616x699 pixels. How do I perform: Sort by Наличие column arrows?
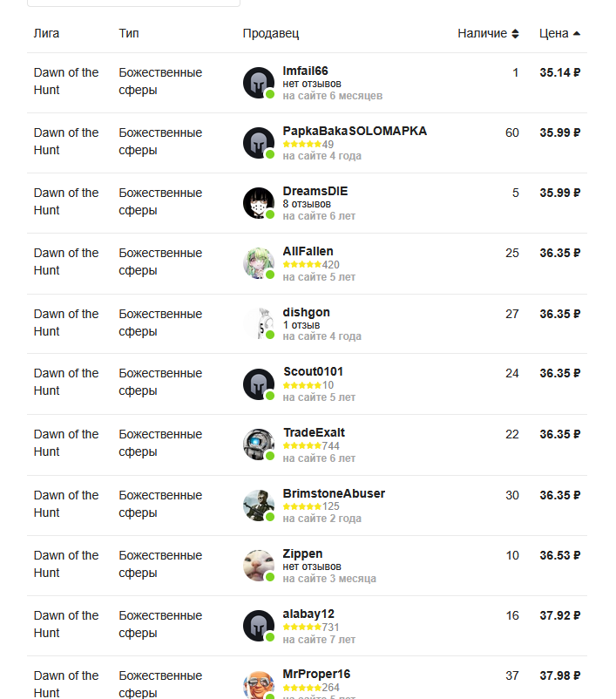pyautogui.click(x=515, y=33)
